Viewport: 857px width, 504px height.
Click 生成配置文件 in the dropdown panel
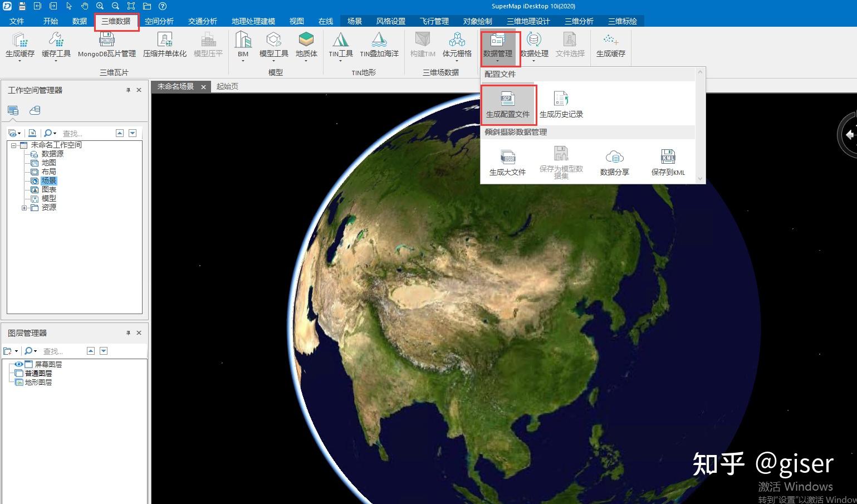(508, 105)
